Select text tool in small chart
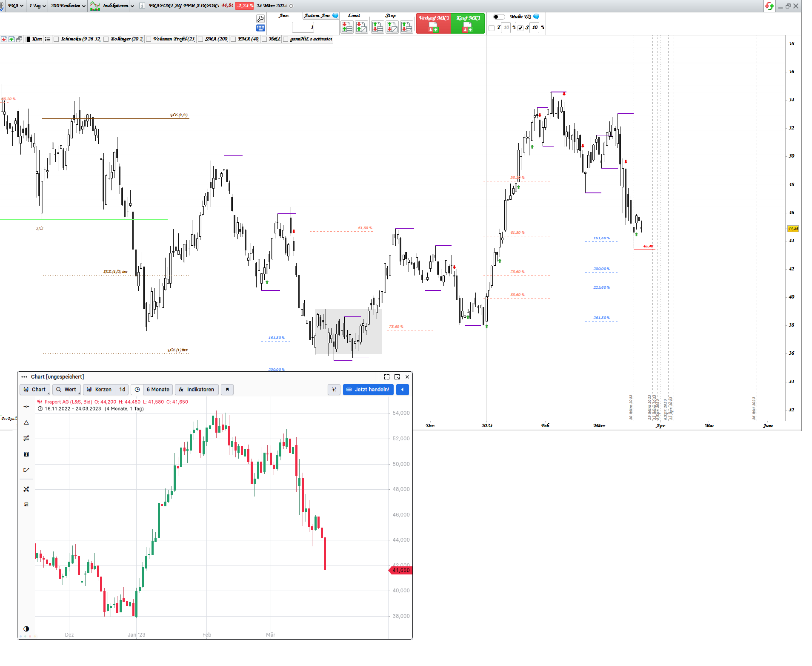 [26, 454]
